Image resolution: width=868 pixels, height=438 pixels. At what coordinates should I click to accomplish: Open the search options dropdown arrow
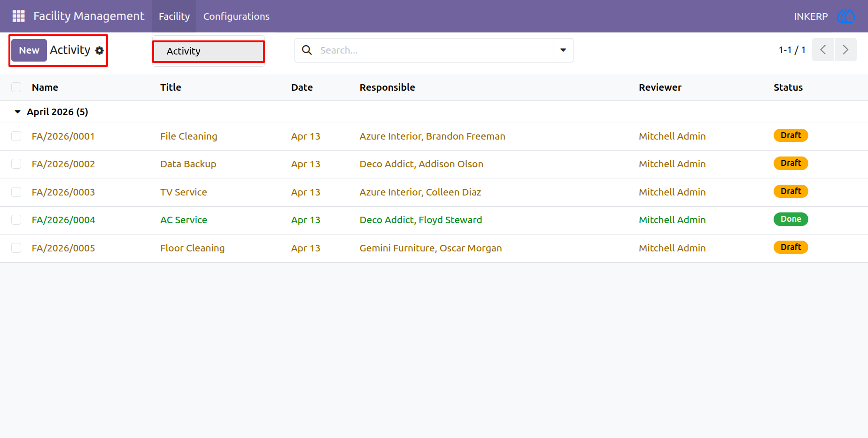point(563,50)
